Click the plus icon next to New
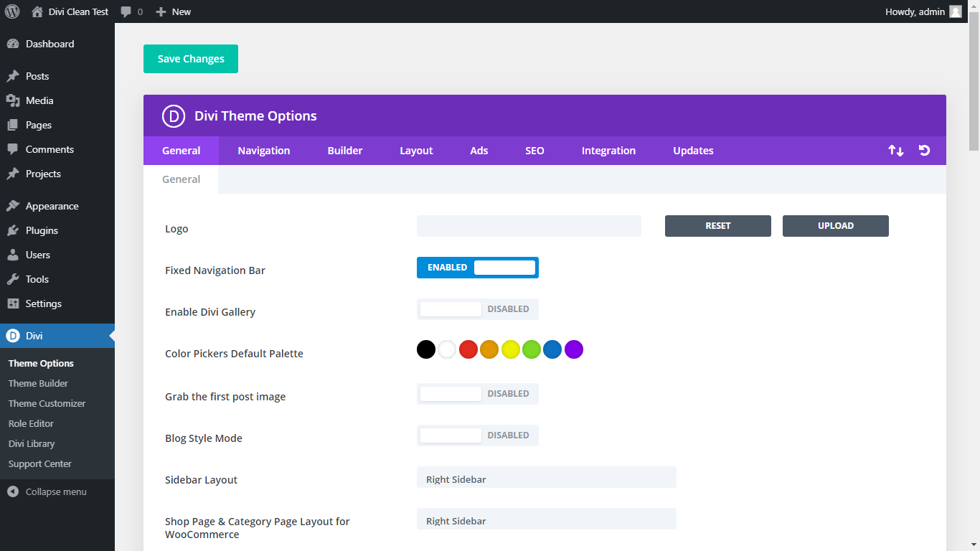 161,12
